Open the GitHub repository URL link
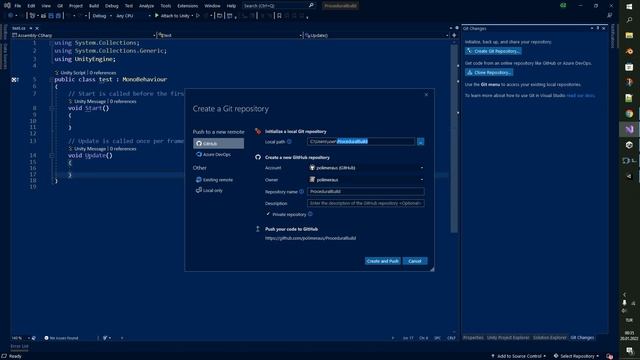 [x=310, y=238]
